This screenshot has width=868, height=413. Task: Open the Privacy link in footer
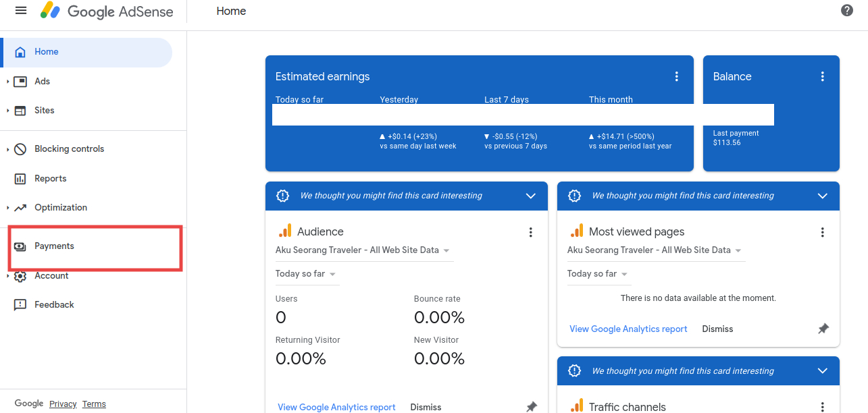[63, 404]
